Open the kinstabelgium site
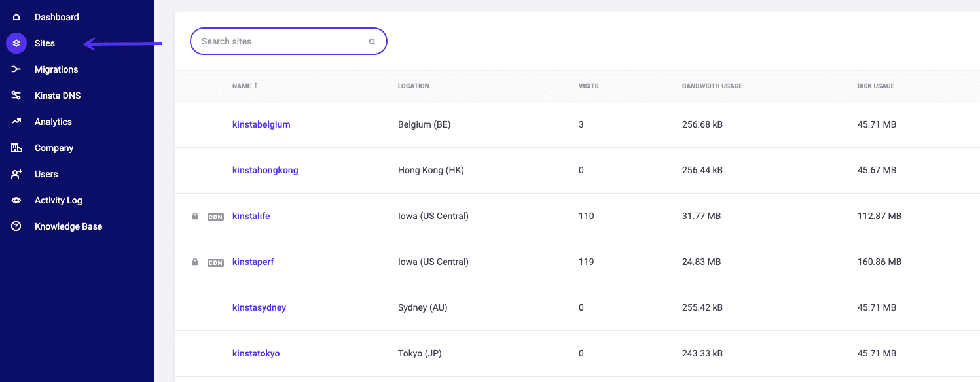Screen dimensions: 980x382 coord(261,124)
